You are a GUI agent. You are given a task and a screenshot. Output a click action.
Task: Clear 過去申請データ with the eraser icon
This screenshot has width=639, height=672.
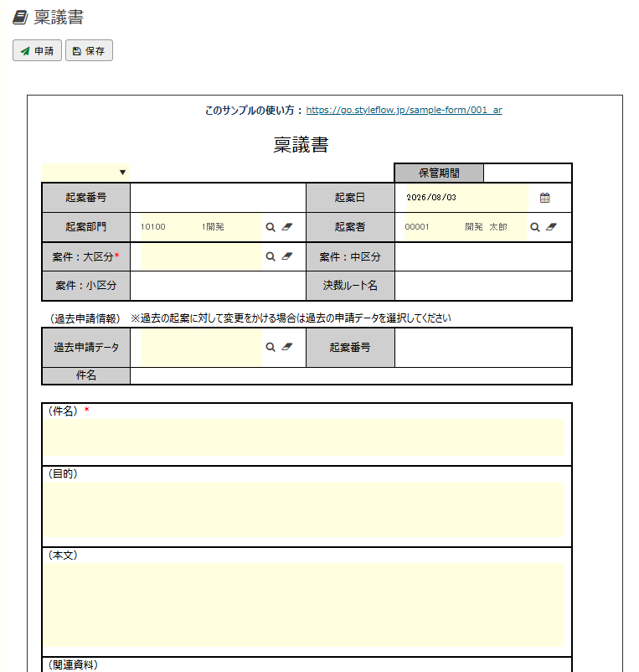tap(287, 347)
